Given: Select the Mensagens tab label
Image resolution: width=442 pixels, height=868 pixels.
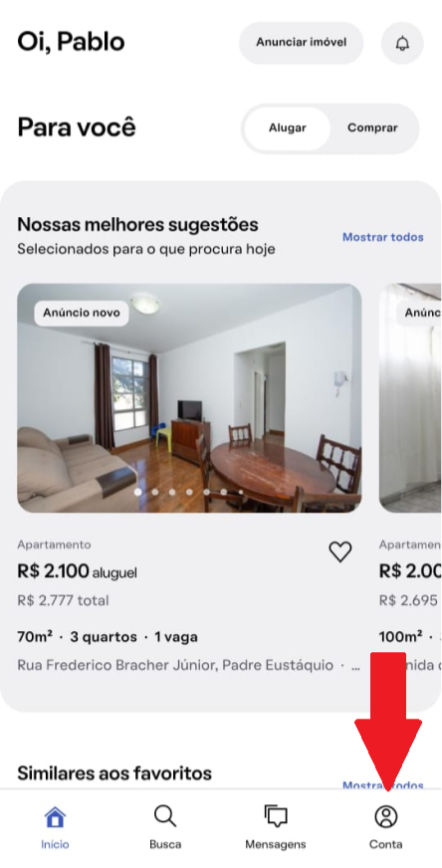Looking at the screenshot, I should [276, 845].
